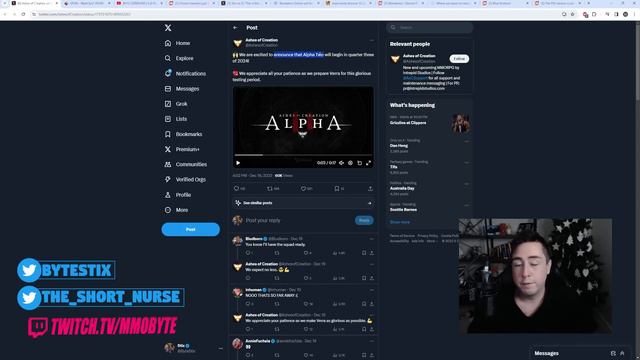
Task: Open Grok from the sidebar
Action: pos(176,104)
